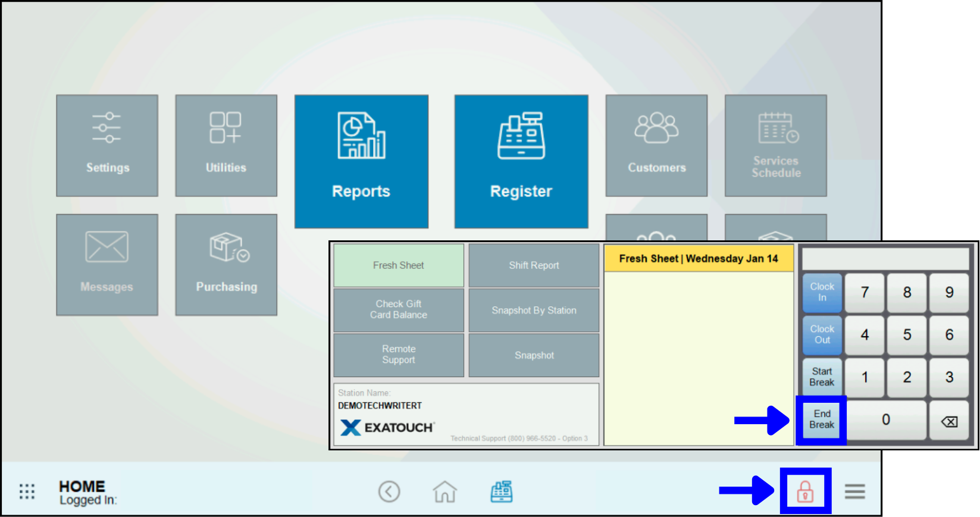Screen dimensions: 980x517
Task: Click the register icon in bottom bar
Action: [501, 491]
